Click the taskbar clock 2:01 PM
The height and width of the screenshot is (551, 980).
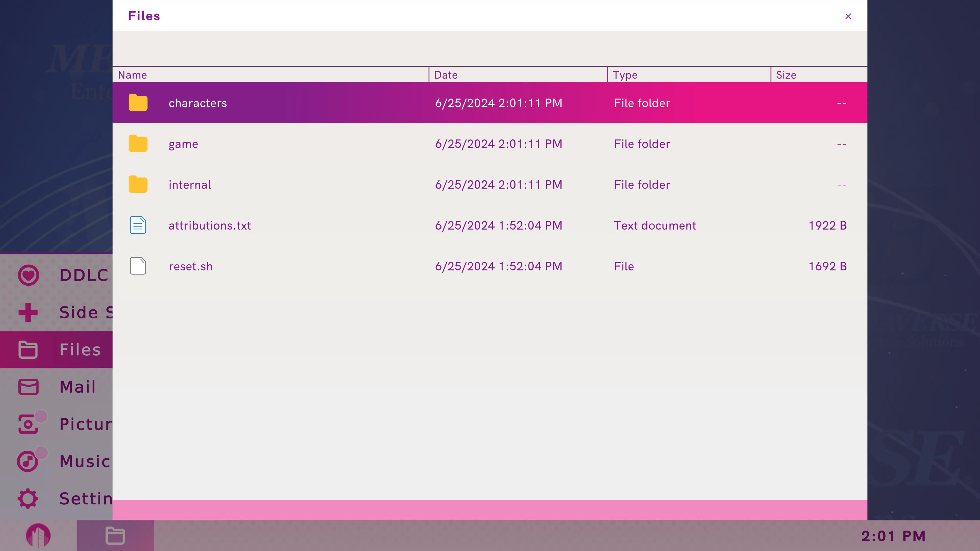pyautogui.click(x=893, y=536)
